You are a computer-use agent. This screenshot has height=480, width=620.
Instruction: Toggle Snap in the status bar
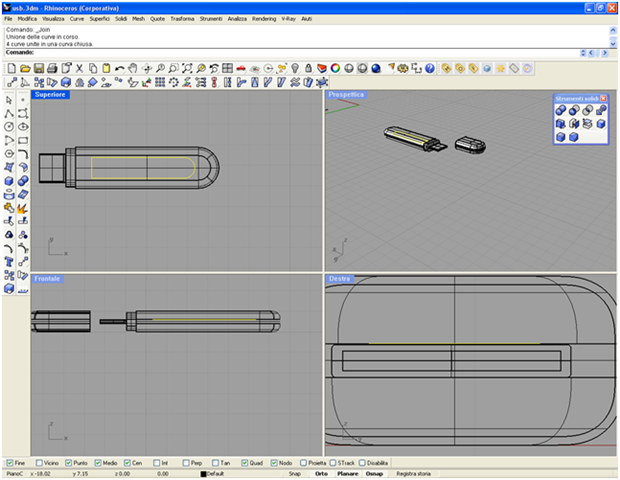(x=295, y=474)
